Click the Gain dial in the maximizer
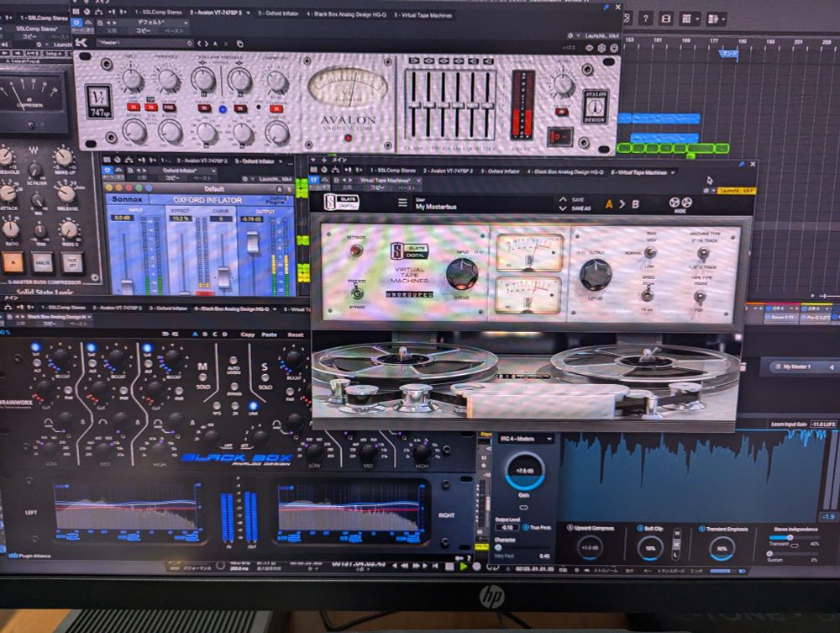840x633 pixels. point(524,471)
